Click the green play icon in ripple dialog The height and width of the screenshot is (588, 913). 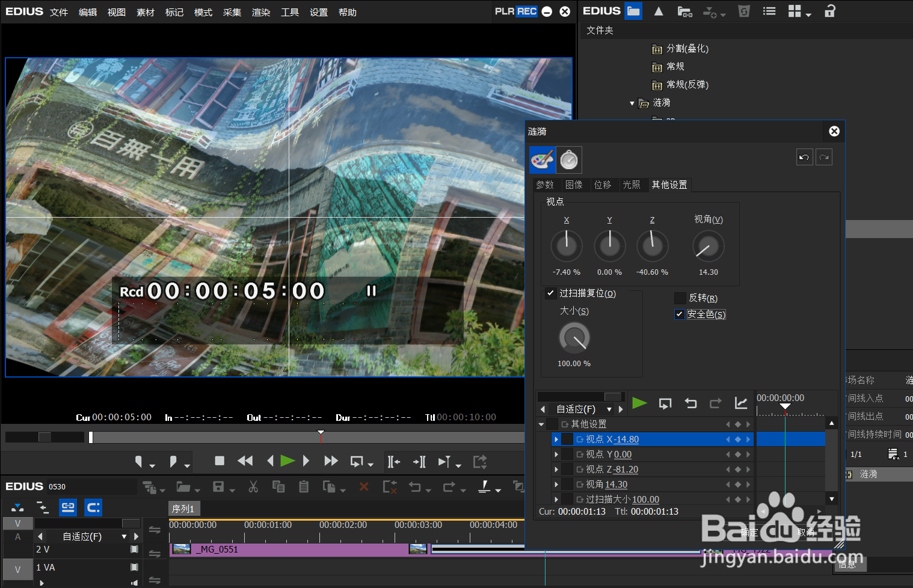(639, 403)
